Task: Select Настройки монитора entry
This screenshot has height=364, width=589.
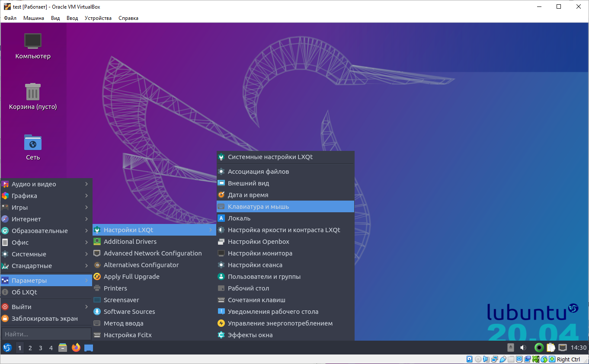Action: (285, 253)
